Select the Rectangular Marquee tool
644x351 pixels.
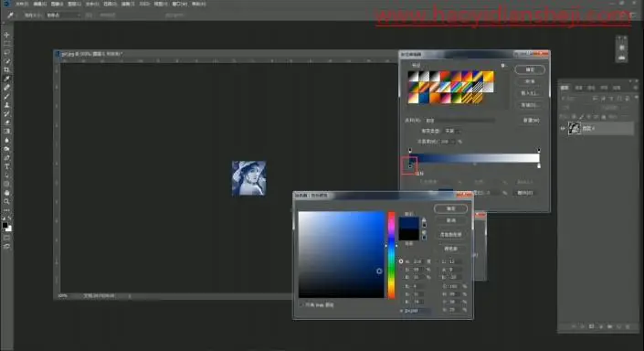point(6,44)
